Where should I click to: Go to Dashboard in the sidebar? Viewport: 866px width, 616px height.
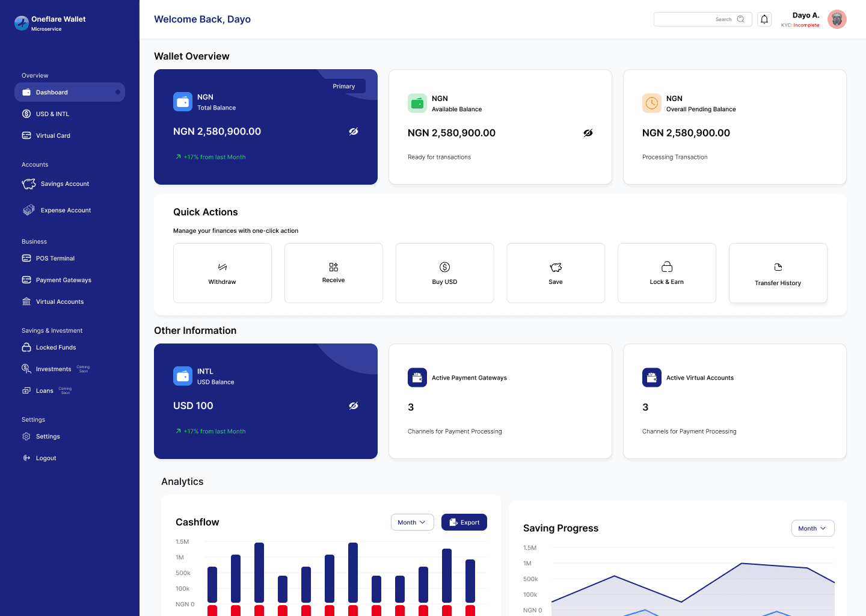(x=70, y=92)
